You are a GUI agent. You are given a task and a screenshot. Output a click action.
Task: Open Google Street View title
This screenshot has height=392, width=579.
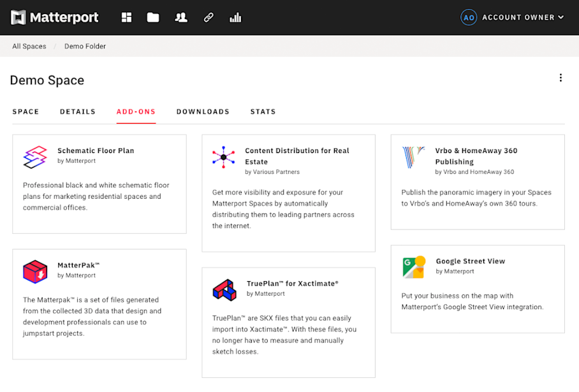click(x=471, y=261)
